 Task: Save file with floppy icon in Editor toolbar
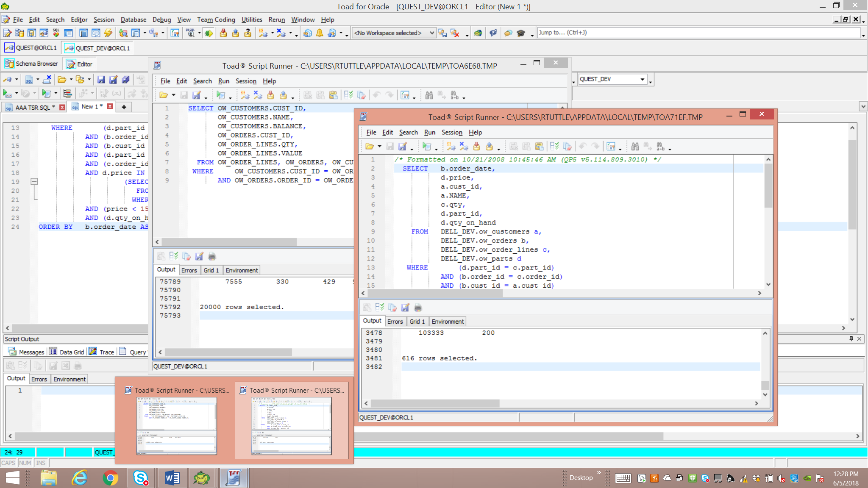(101, 80)
